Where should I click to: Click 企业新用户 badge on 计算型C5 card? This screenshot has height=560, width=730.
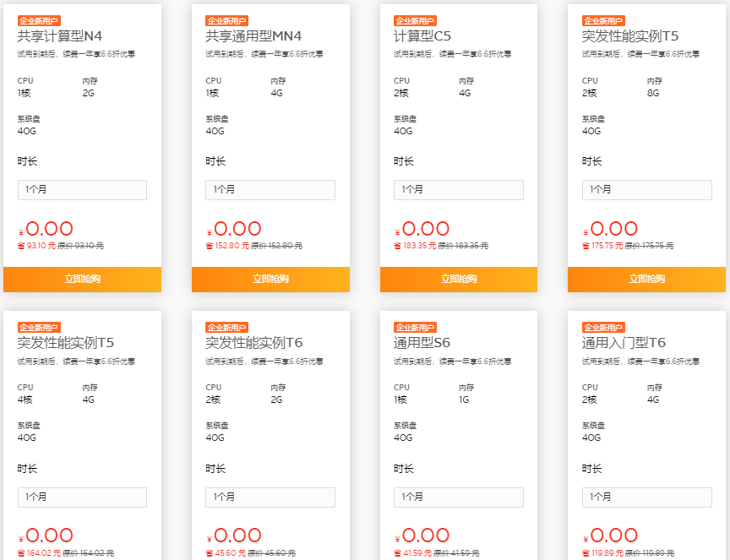point(416,20)
